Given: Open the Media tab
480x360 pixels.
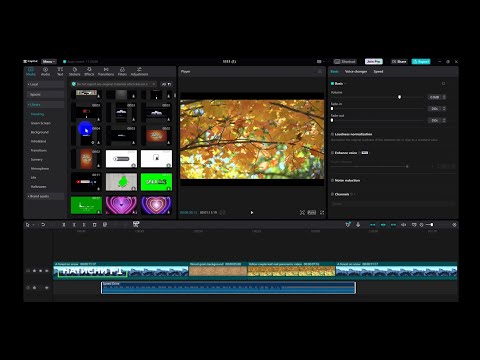Looking at the screenshot, I should click(x=31, y=71).
